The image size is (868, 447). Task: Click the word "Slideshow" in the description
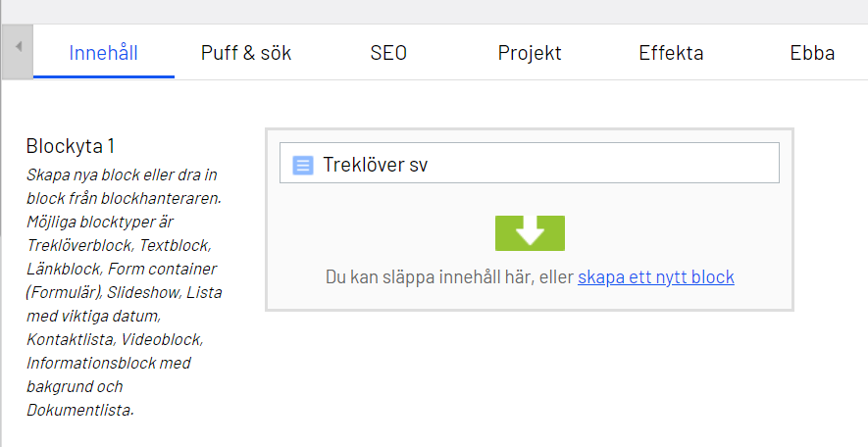click(x=144, y=292)
